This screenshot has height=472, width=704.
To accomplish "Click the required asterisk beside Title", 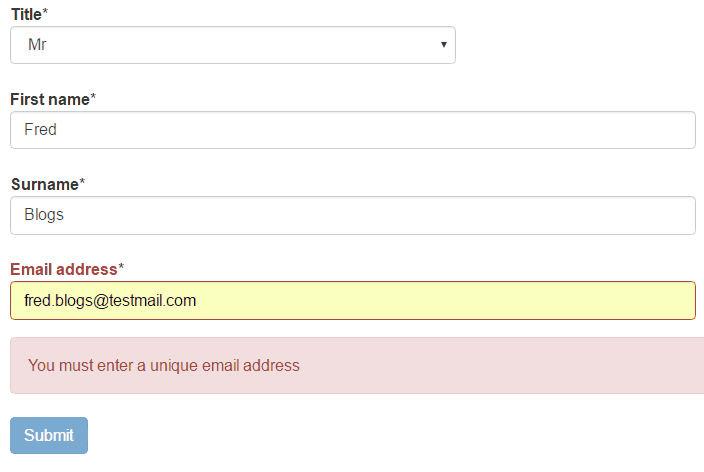I will 45,12.
